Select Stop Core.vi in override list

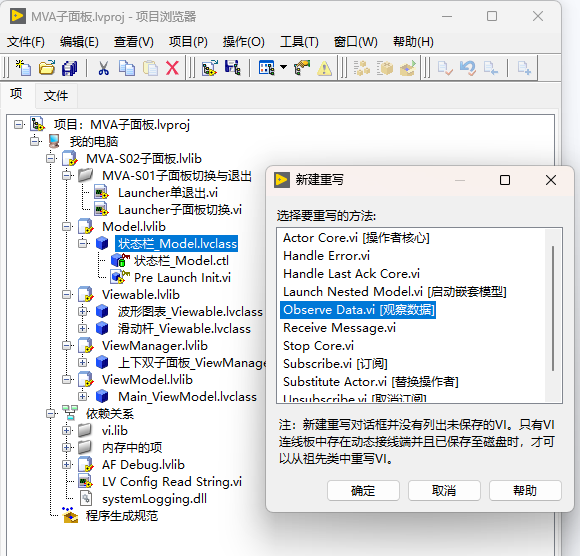click(x=318, y=346)
